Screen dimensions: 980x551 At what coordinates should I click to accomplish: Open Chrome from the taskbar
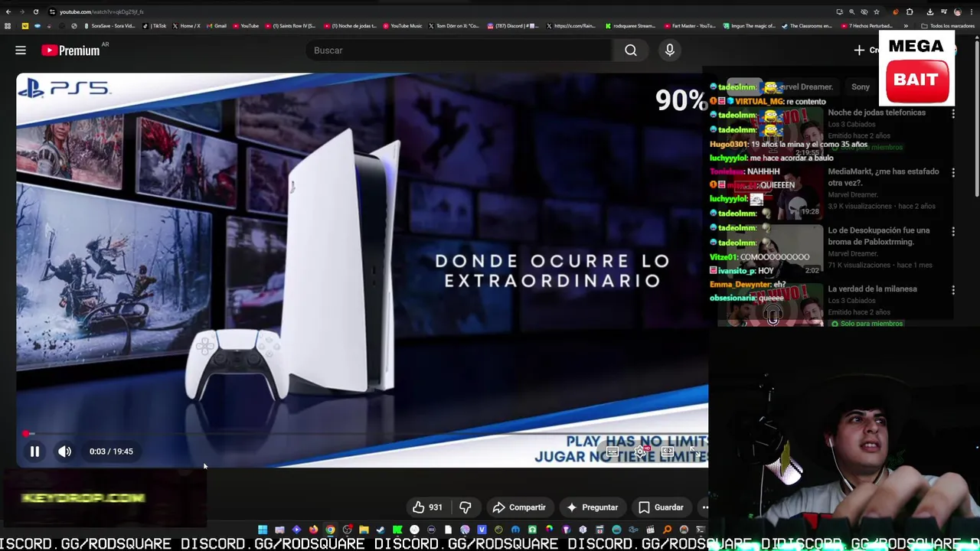click(x=330, y=530)
